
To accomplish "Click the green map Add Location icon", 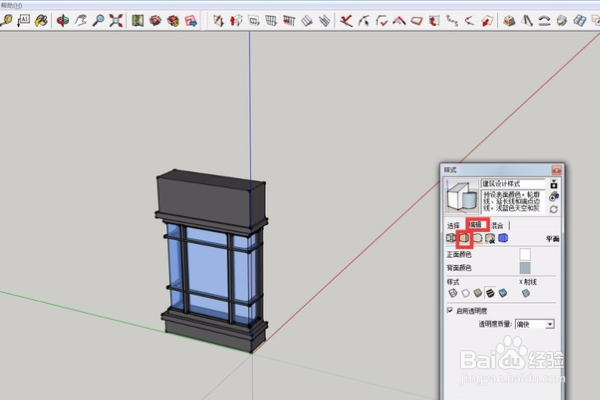I will coord(138,20).
